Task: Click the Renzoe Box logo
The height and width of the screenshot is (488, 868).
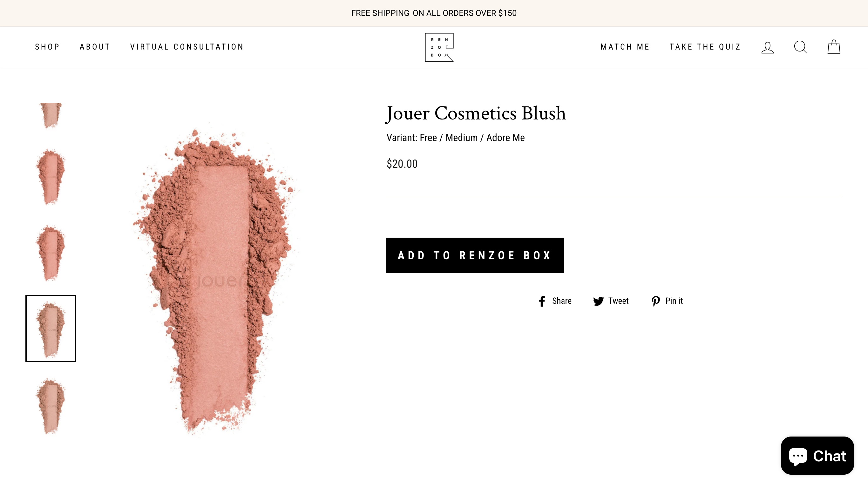Action: (x=439, y=47)
